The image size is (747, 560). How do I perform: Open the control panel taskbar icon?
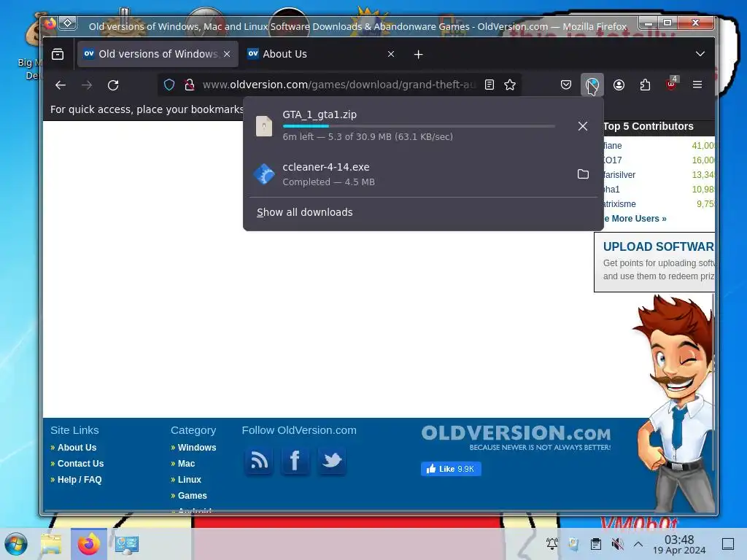(x=127, y=544)
